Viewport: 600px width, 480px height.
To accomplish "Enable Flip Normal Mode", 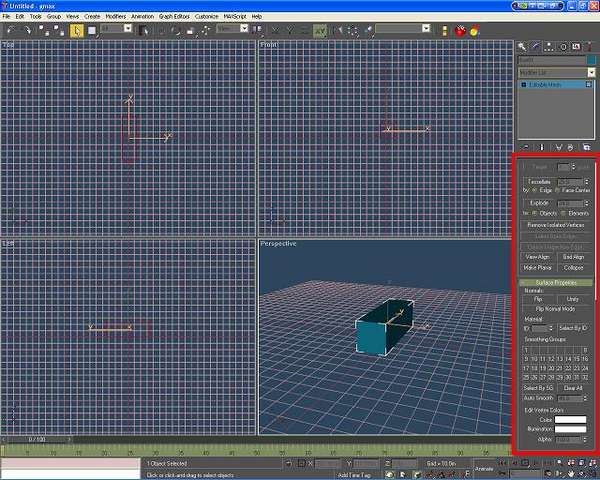I will click(x=555, y=309).
